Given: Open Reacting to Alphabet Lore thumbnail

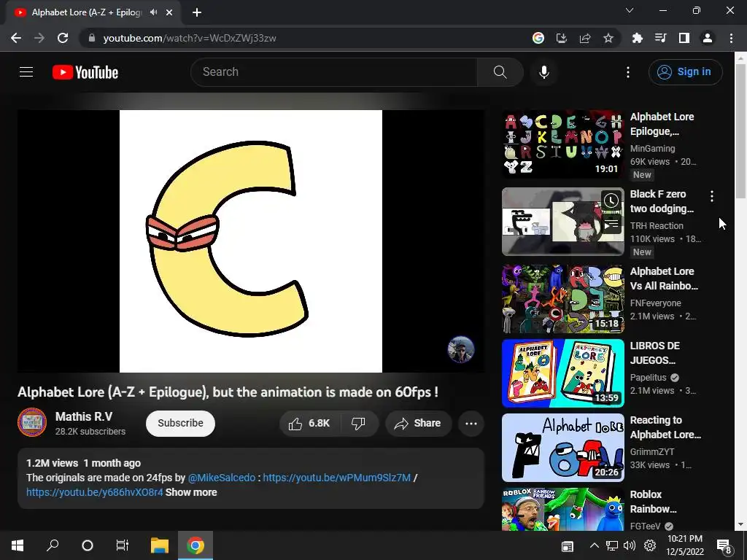Looking at the screenshot, I should [x=562, y=448].
